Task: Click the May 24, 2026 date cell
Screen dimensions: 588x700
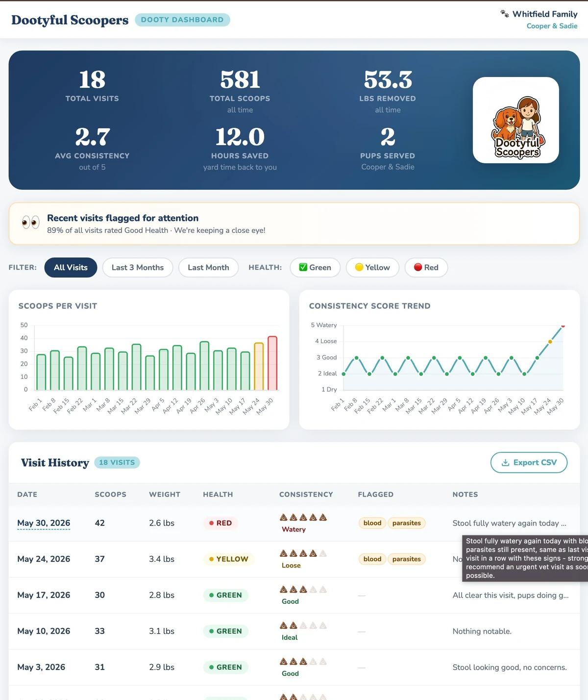Action: [44, 559]
